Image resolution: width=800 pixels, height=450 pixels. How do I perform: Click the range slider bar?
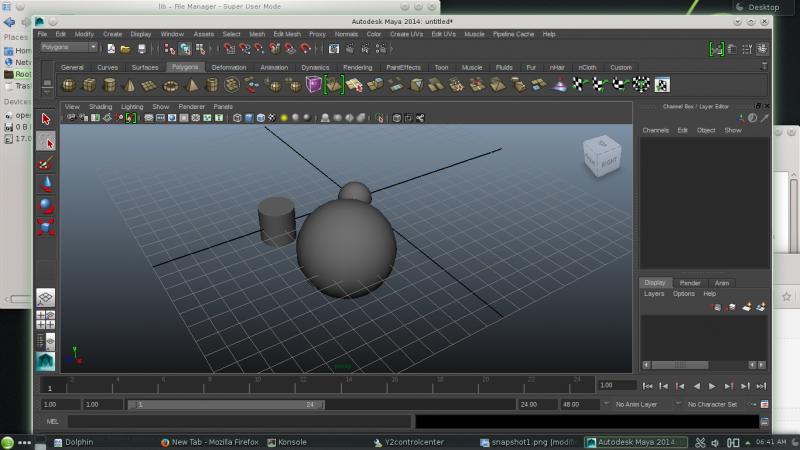tap(226, 405)
